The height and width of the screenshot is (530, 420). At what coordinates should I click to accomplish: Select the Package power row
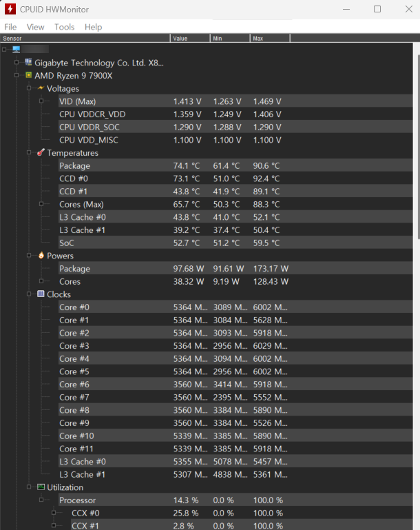tap(235, 268)
